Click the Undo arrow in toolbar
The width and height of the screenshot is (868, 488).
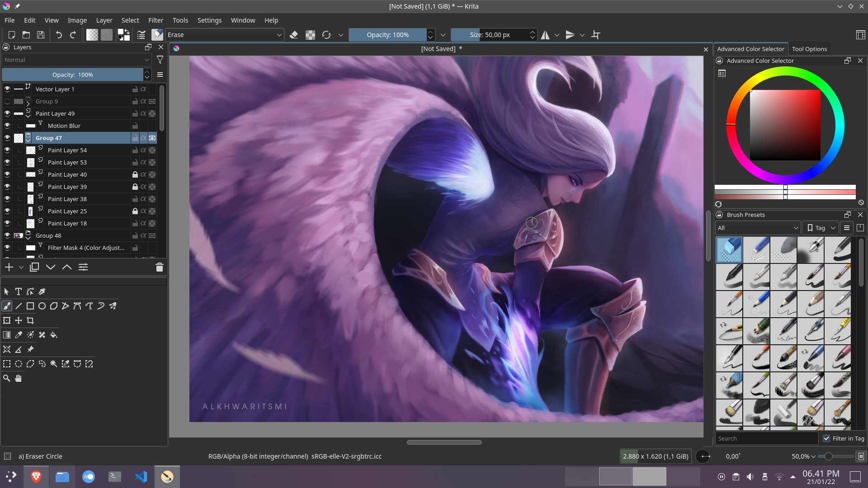pyautogui.click(x=59, y=35)
